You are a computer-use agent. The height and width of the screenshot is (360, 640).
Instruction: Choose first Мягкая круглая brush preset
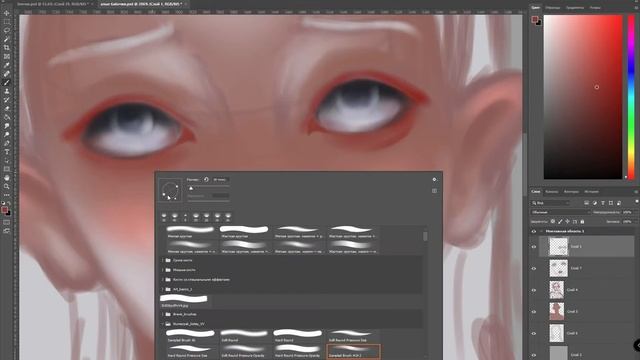[190, 231]
